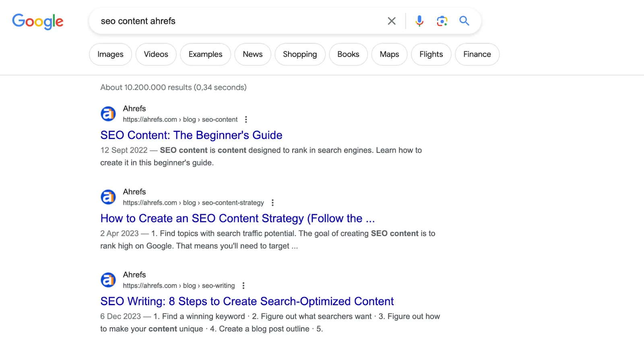This screenshot has width=644, height=347.
Task: Click Ahrefs favicon on first result
Action: pos(108,114)
